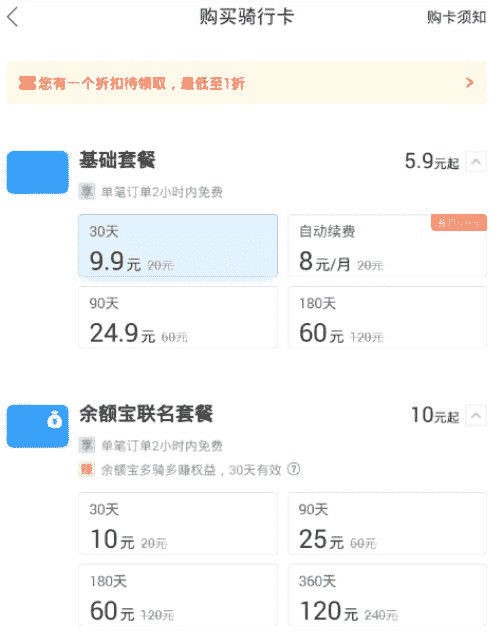Tap 余额宝多骑多赚权益 description text
Image resolution: width=490 pixels, height=635 pixels.
pyautogui.click(x=191, y=470)
